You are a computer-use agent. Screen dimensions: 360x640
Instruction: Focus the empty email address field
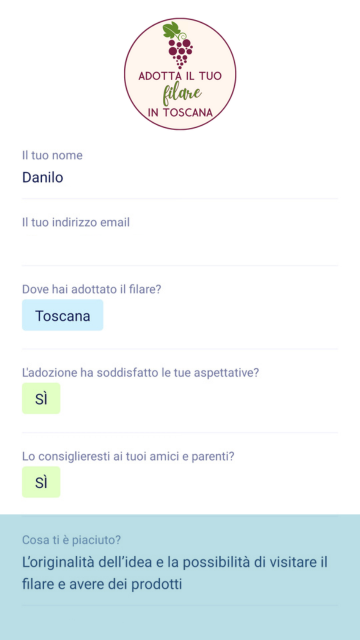coord(180,245)
